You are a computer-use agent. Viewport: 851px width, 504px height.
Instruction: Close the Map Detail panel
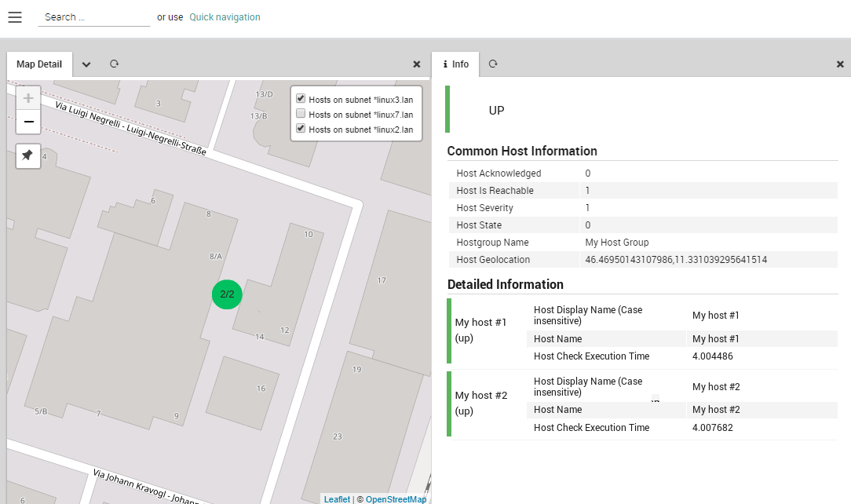pyautogui.click(x=417, y=64)
